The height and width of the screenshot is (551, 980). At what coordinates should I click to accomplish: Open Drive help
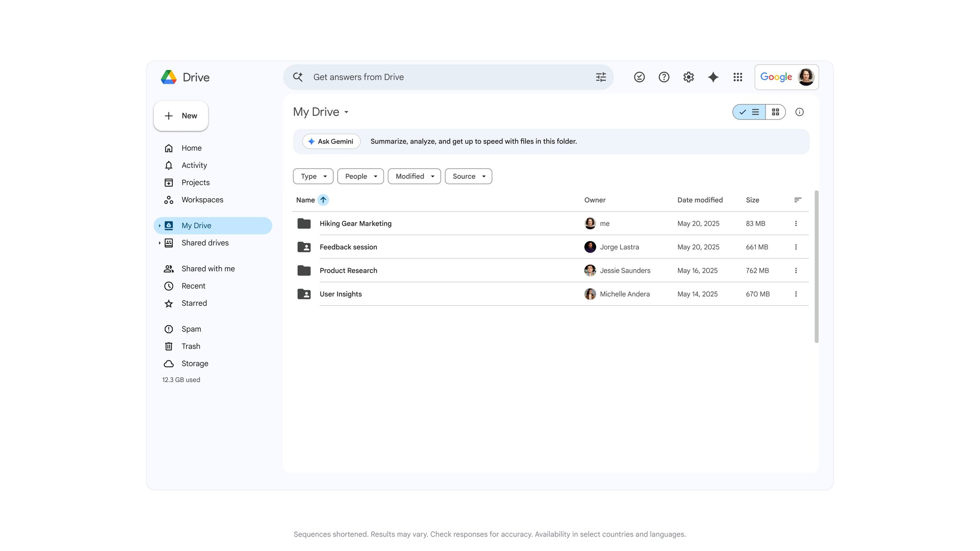click(664, 77)
